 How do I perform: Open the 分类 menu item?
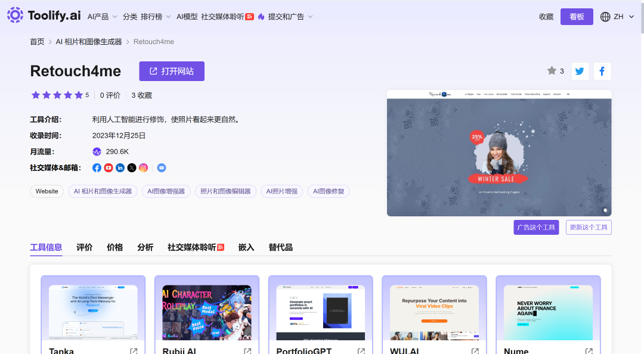130,17
